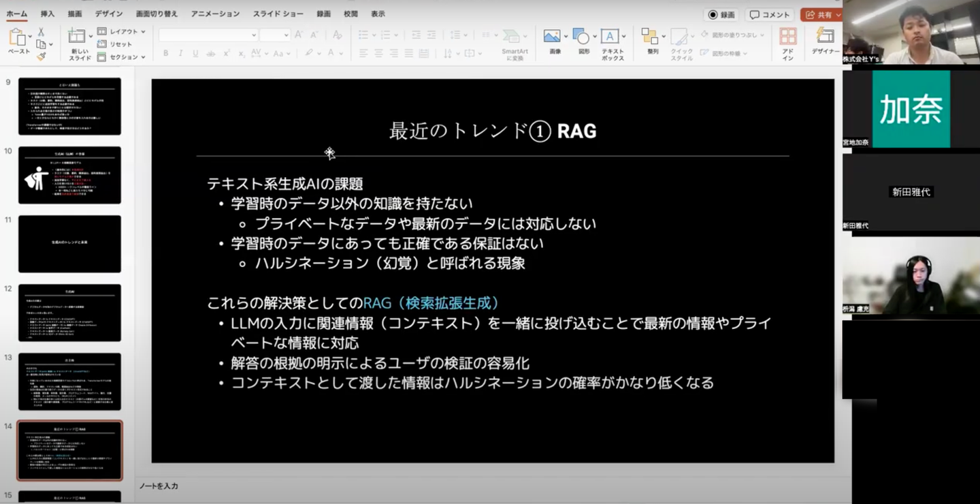Toggle Bold formatting
Image resolution: width=980 pixels, height=504 pixels.
coord(165,53)
